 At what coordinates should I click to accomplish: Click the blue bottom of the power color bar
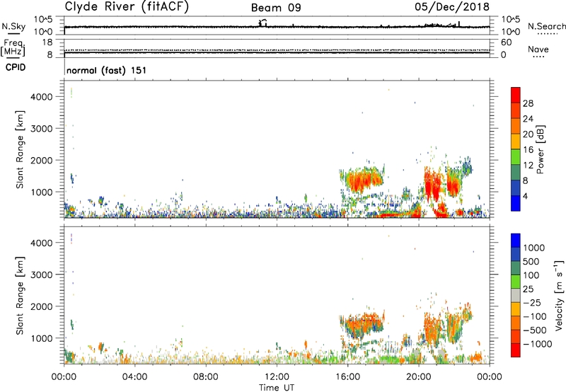[516, 203]
